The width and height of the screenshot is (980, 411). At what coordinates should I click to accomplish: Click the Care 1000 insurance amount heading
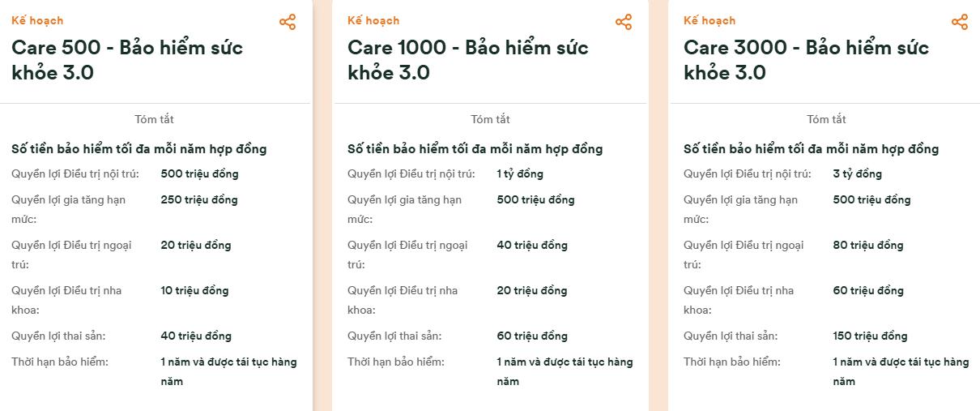475,149
